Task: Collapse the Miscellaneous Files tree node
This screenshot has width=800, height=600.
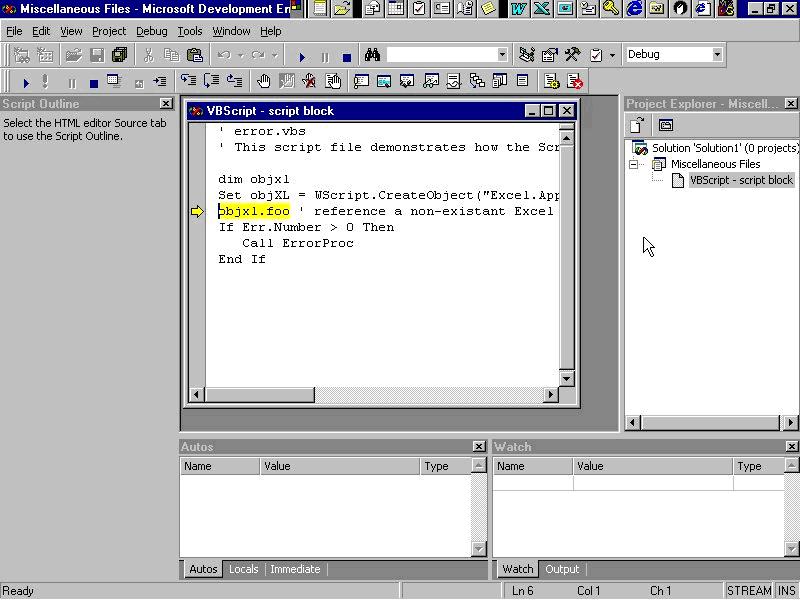Action: pyautogui.click(x=634, y=163)
